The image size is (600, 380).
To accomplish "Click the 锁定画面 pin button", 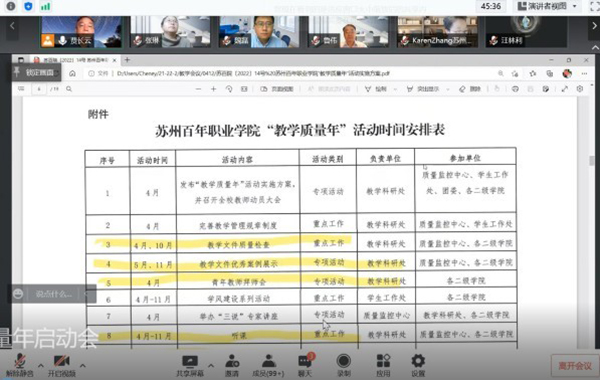I will 35,72.
